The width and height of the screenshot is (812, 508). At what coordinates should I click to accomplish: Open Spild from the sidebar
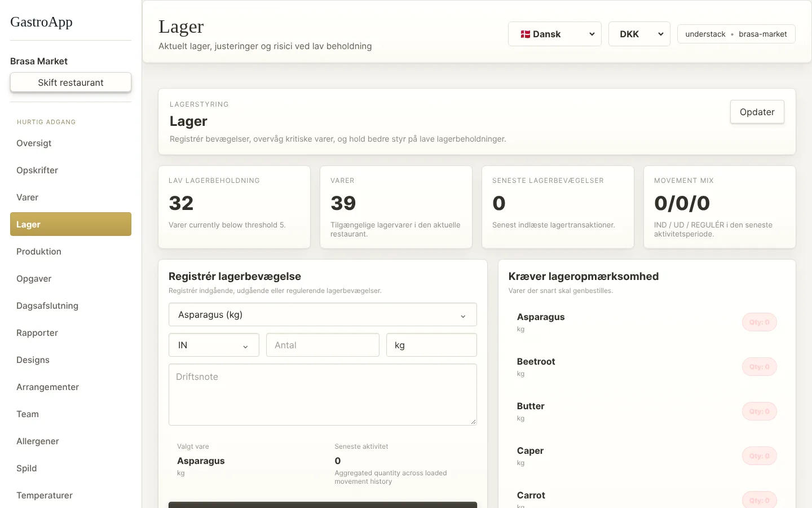[x=70, y=468]
